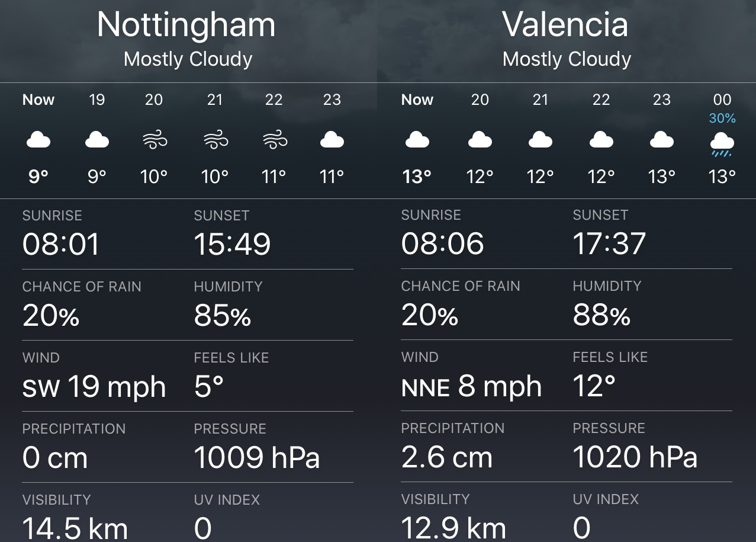Click Nottingham's wind icon at hour 22

click(274, 140)
